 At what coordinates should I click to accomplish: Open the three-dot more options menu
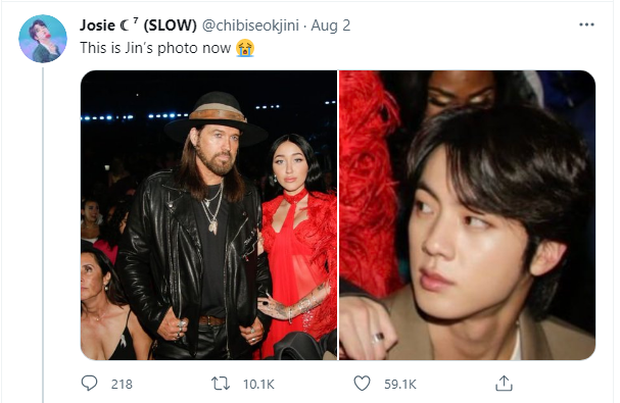click(586, 25)
